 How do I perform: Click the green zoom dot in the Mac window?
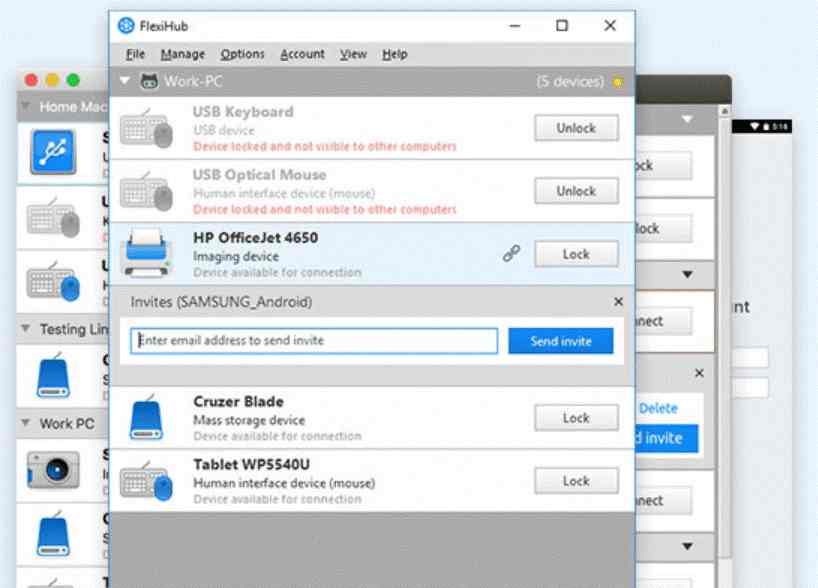click(x=73, y=80)
